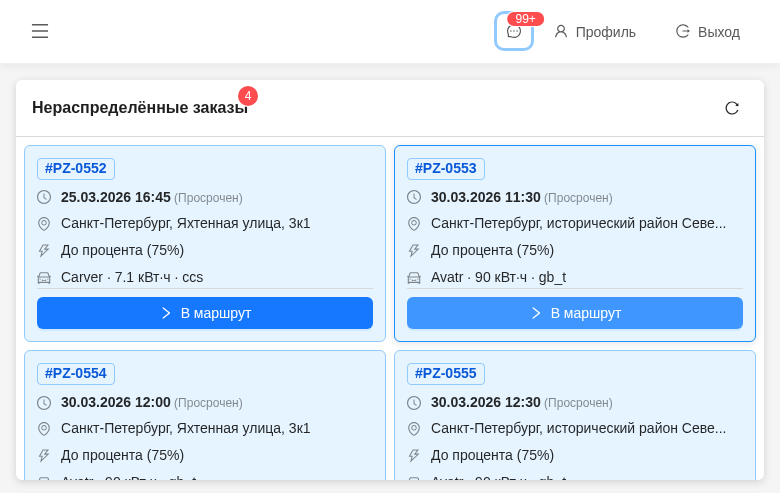This screenshot has height=493, width=780.
Task: Click the address in order PZ-0554
Action: pyautogui.click(x=185, y=428)
